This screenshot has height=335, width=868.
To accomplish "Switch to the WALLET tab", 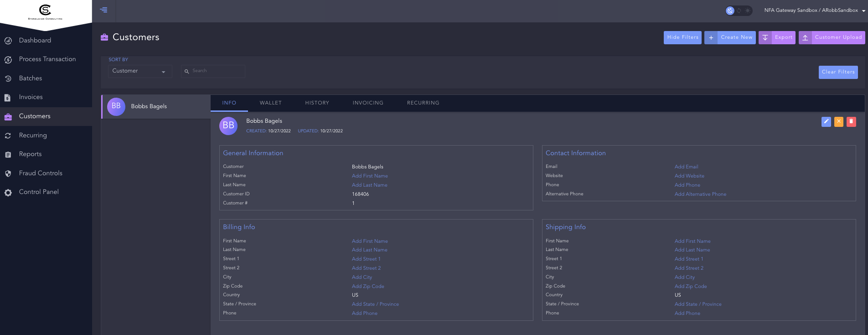I will (x=271, y=103).
